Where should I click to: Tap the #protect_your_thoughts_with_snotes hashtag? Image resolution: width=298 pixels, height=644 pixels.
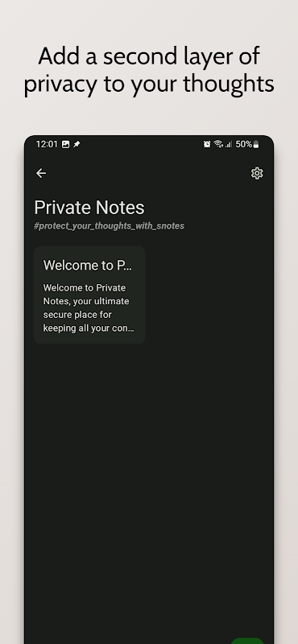click(x=109, y=226)
